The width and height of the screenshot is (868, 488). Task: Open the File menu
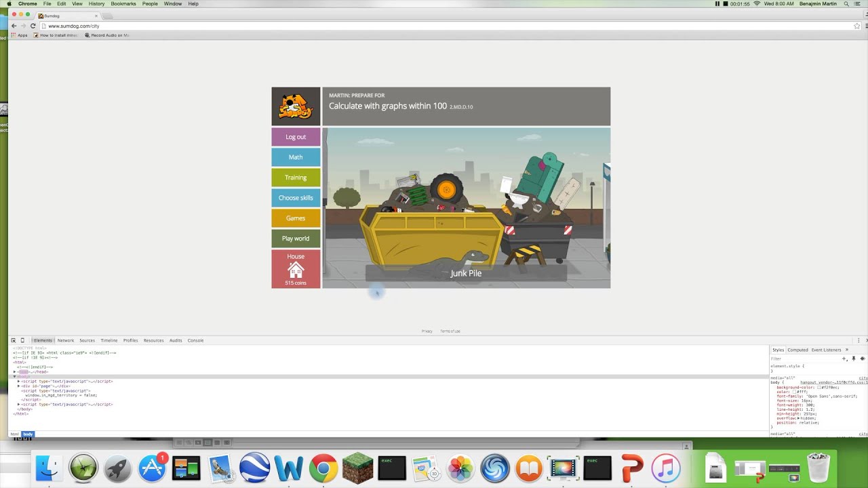[47, 3]
